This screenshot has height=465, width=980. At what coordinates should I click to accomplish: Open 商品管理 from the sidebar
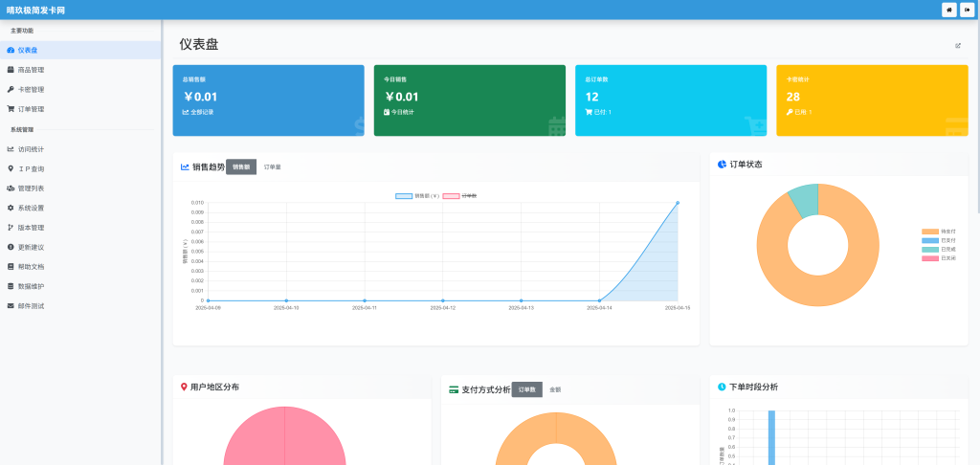pos(31,70)
